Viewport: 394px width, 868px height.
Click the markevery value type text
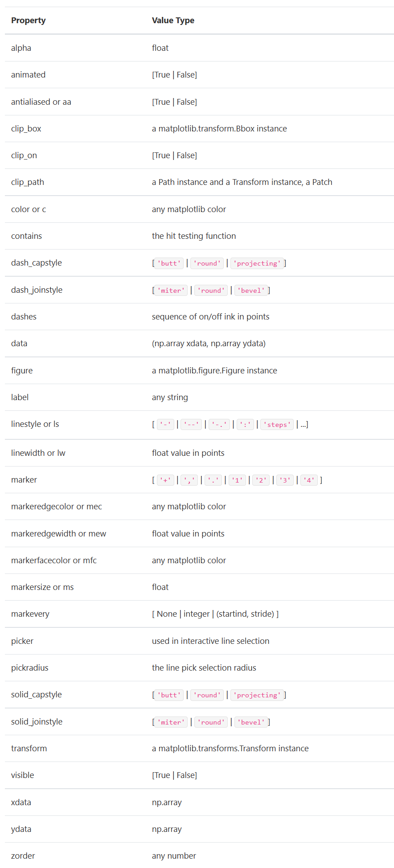(215, 614)
